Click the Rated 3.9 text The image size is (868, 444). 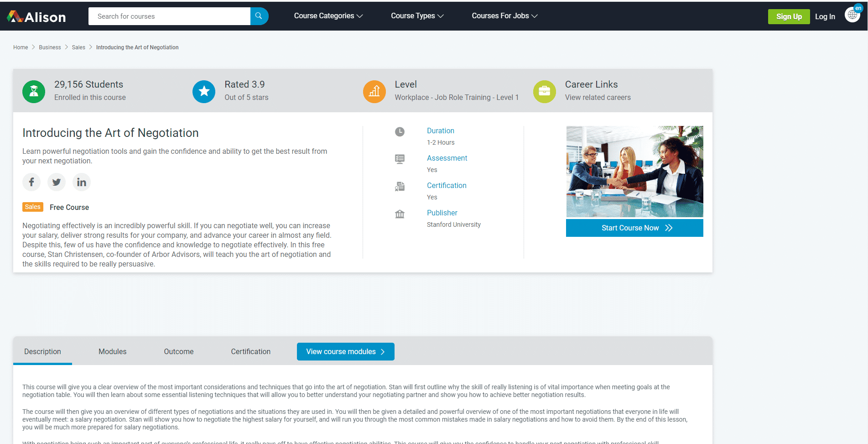point(244,84)
